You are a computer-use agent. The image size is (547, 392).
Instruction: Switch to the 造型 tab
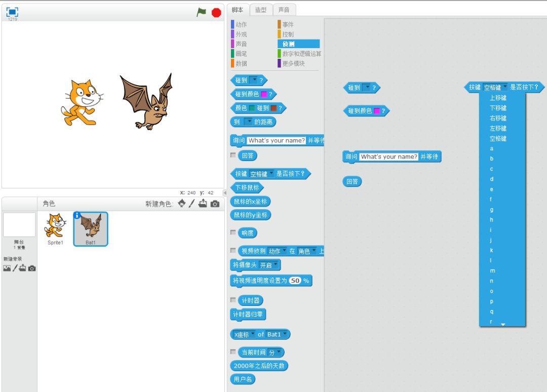261,10
